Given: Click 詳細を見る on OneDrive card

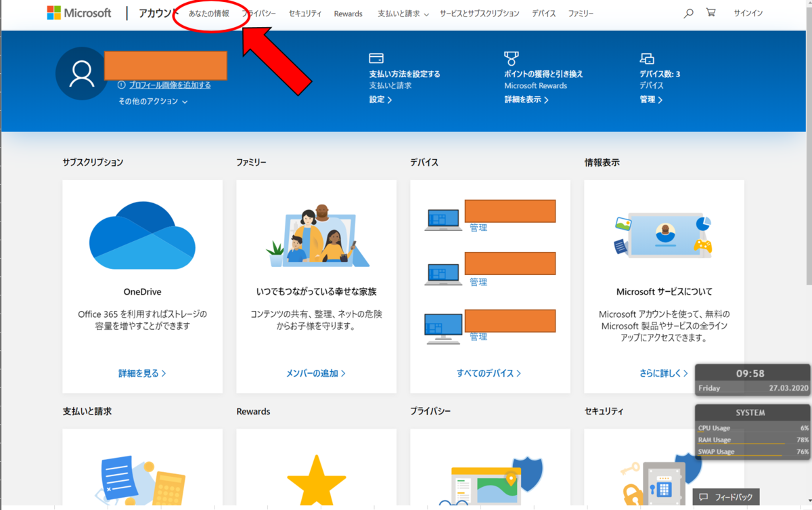Looking at the screenshot, I should (142, 373).
